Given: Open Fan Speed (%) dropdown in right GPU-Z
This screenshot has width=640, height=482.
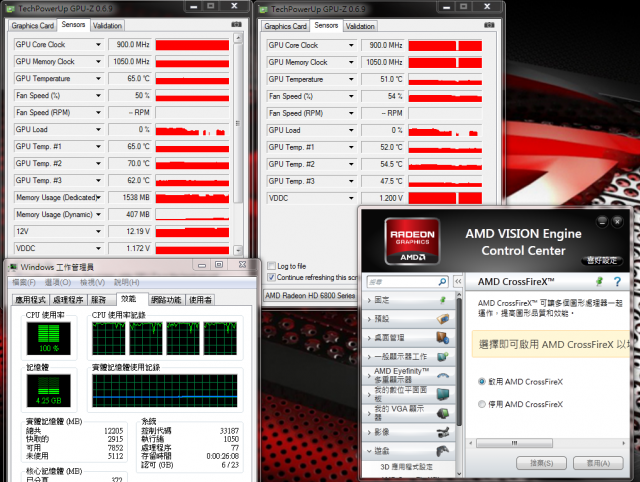Looking at the screenshot, I should 351,96.
